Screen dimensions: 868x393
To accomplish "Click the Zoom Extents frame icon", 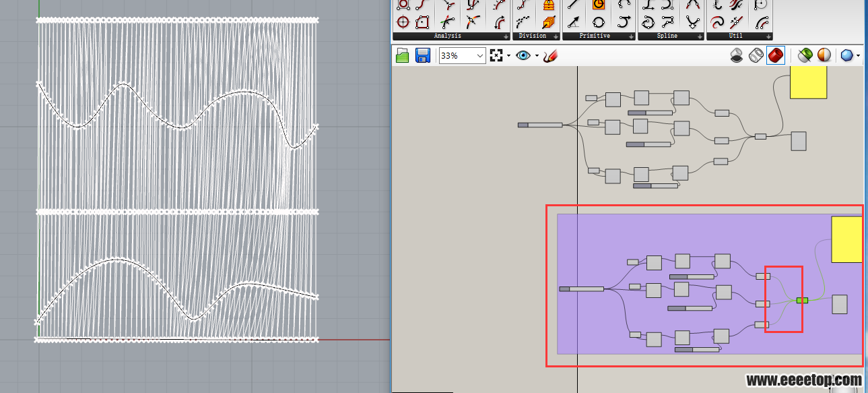I will 497,55.
